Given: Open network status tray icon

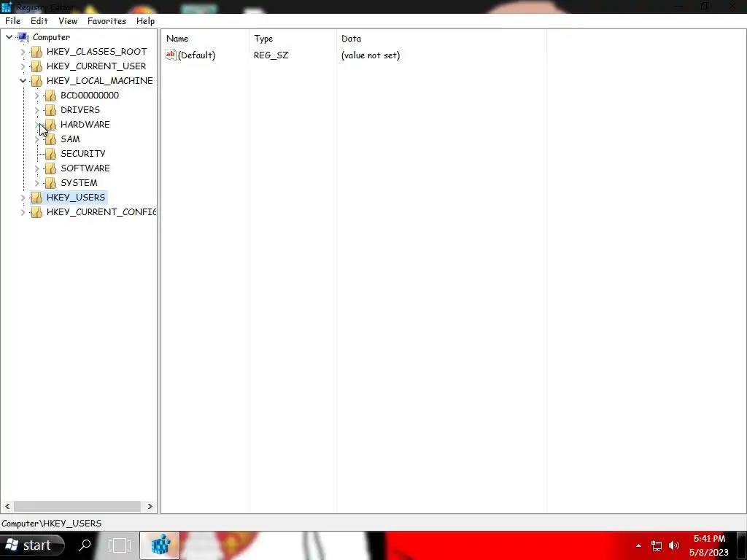Looking at the screenshot, I should (657, 545).
